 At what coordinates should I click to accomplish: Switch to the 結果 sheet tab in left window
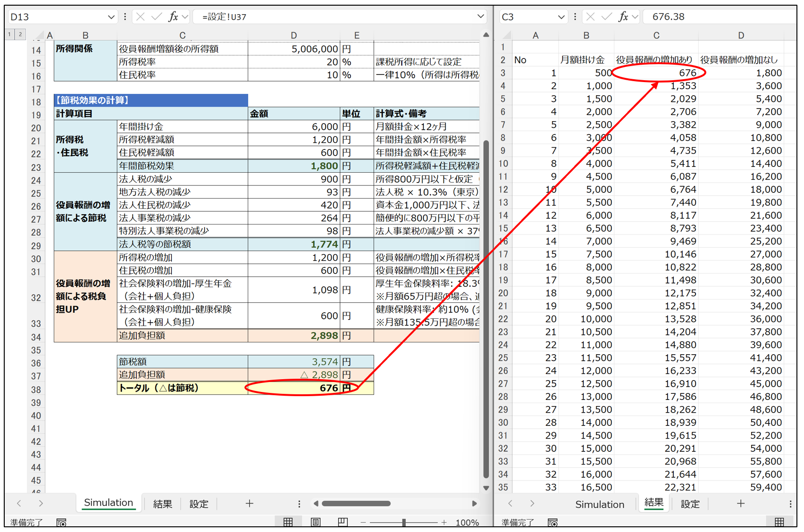click(162, 504)
